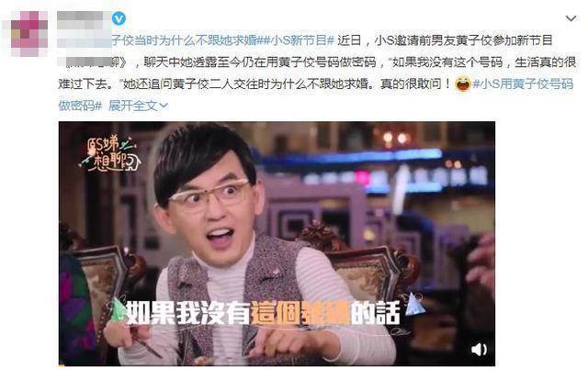Open the blurred profile avatar
This screenshot has width=588, height=370.
tap(29, 33)
